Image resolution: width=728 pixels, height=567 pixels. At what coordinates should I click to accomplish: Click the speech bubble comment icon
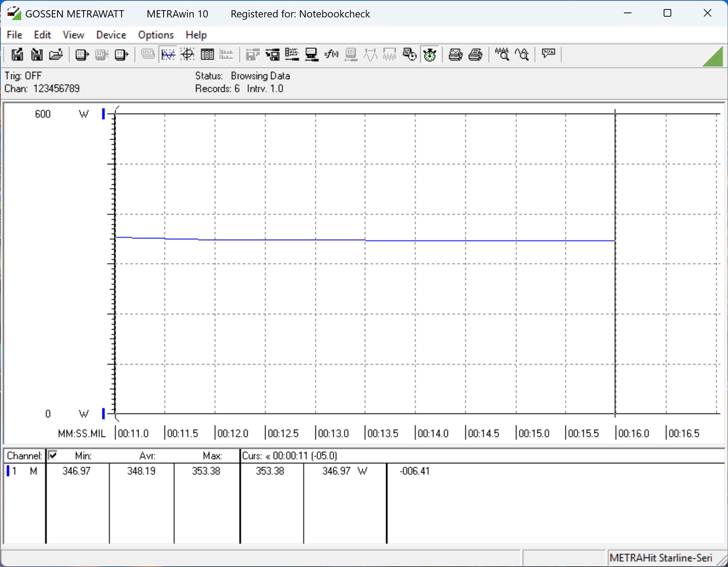coord(548,53)
